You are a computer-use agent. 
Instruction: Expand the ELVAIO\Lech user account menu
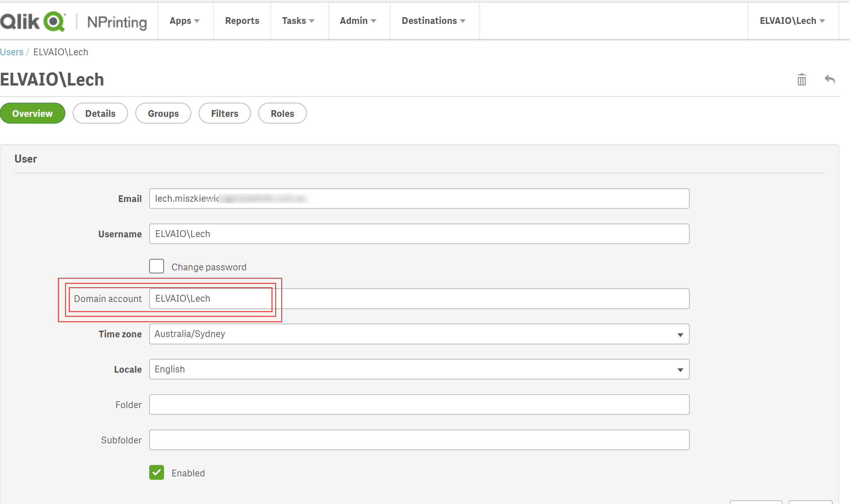792,21
